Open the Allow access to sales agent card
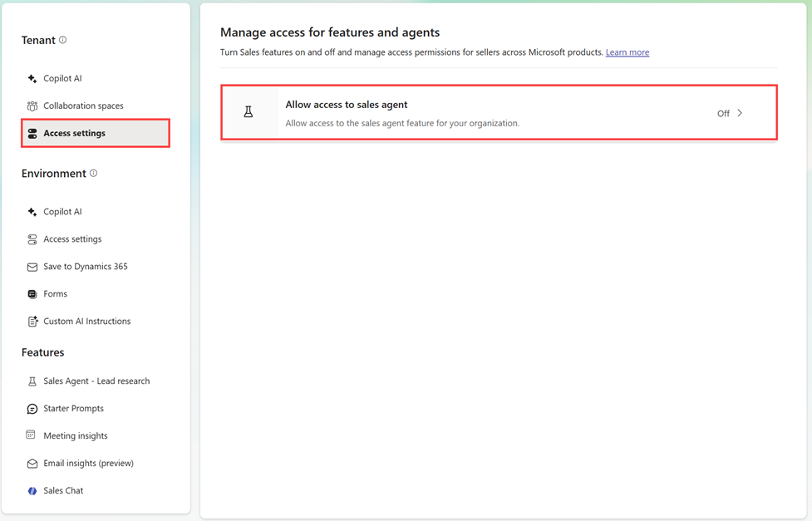 [x=500, y=113]
